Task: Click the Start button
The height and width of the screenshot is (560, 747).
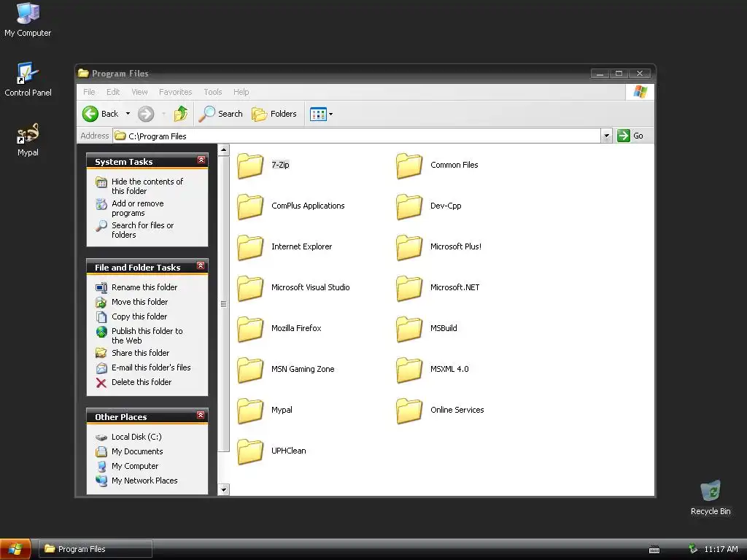Action: [15, 549]
